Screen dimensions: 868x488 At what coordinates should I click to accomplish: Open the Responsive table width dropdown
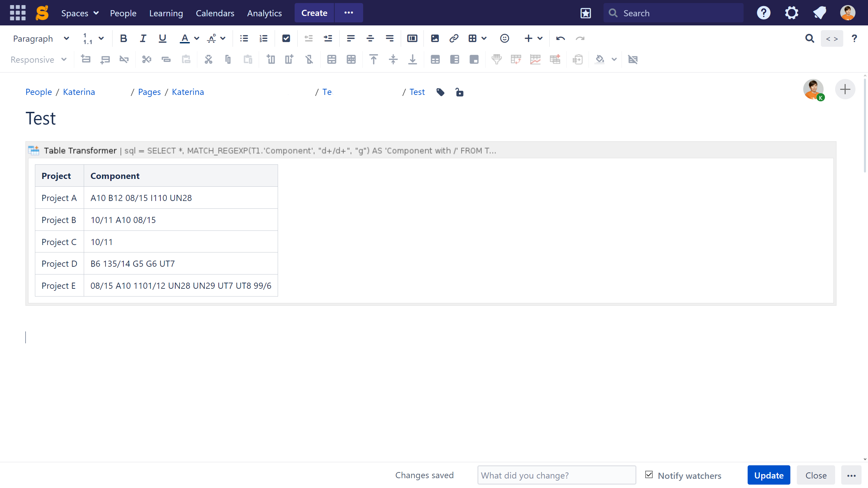coord(38,60)
